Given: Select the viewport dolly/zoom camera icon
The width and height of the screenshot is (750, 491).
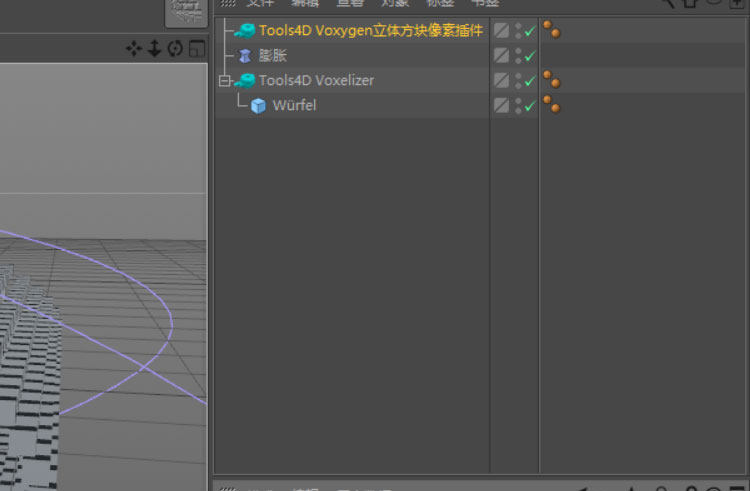Looking at the screenshot, I should click(154, 48).
